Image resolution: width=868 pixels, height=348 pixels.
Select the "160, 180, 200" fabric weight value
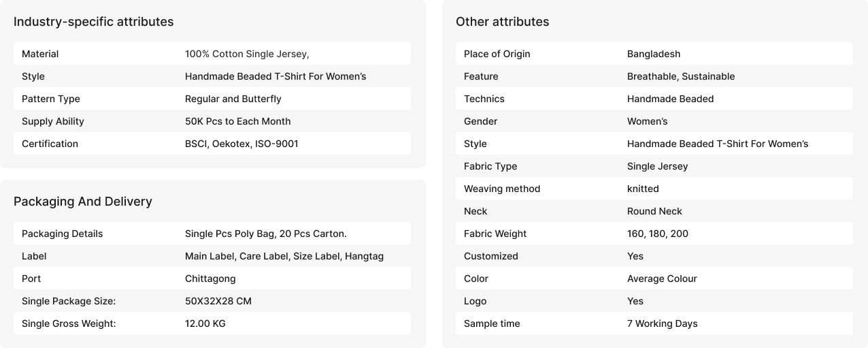click(657, 234)
